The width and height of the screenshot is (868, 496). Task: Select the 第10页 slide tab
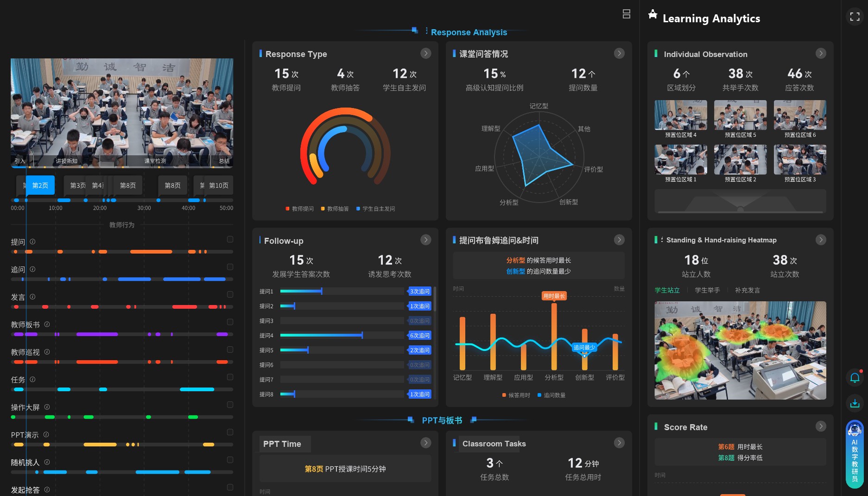(219, 185)
